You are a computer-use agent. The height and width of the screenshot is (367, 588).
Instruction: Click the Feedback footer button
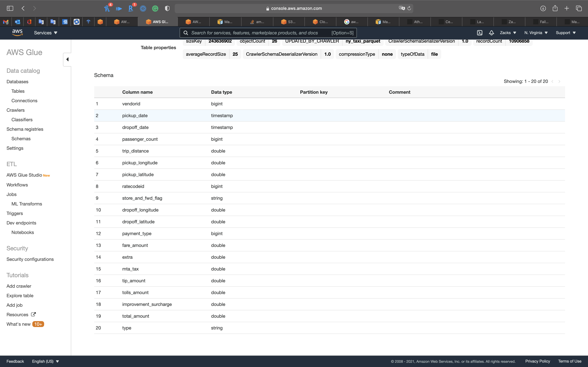pyautogui.click(x=15, y=361)
